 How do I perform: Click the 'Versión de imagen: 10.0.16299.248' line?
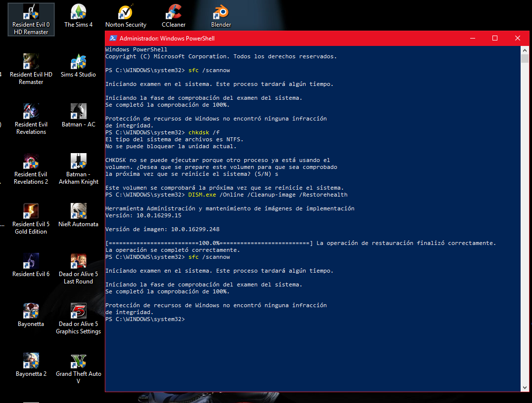tap(162, 229)
